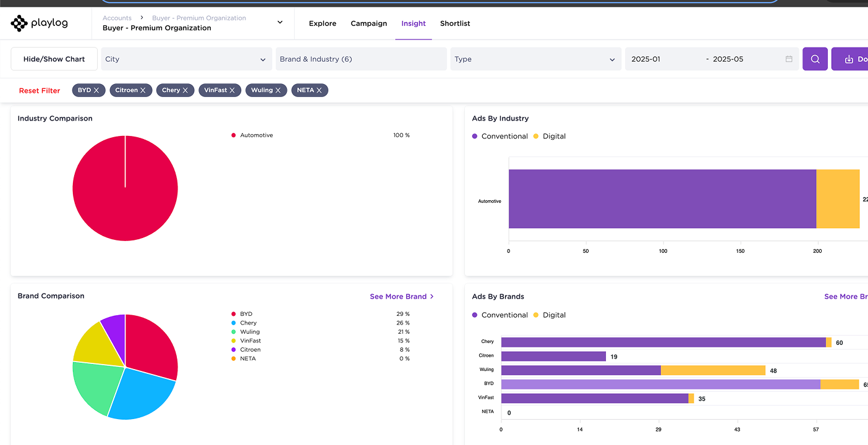Open the Type dropdown filter

tap(535, 59)
